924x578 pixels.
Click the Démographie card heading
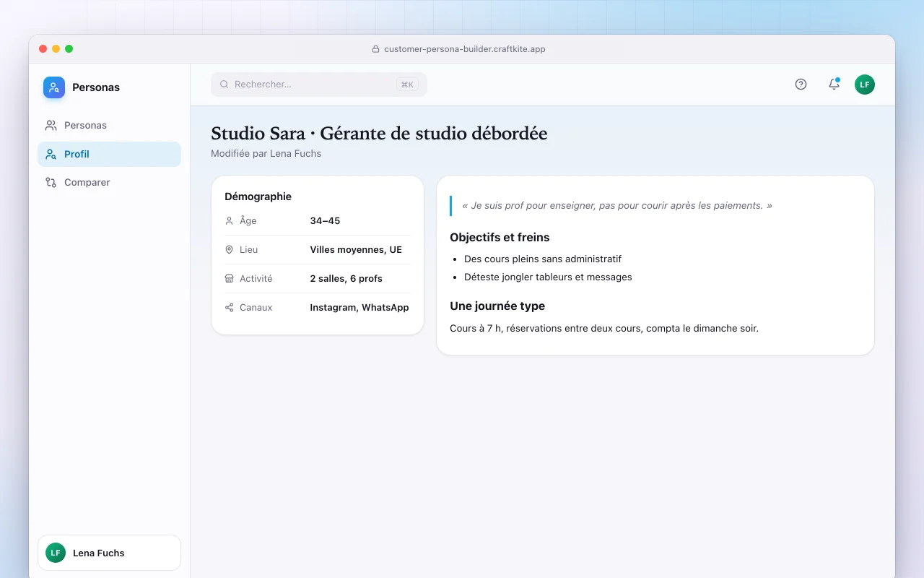258,197
